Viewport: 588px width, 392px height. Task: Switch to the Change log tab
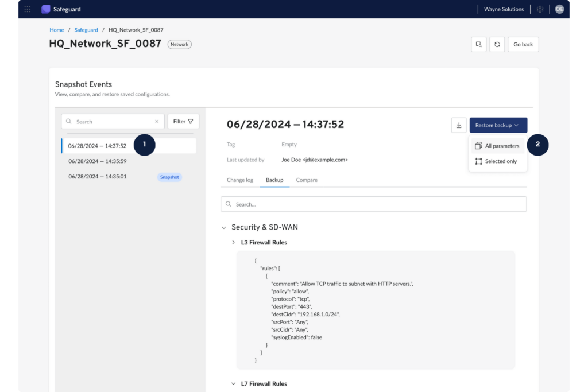pos(239,180)
